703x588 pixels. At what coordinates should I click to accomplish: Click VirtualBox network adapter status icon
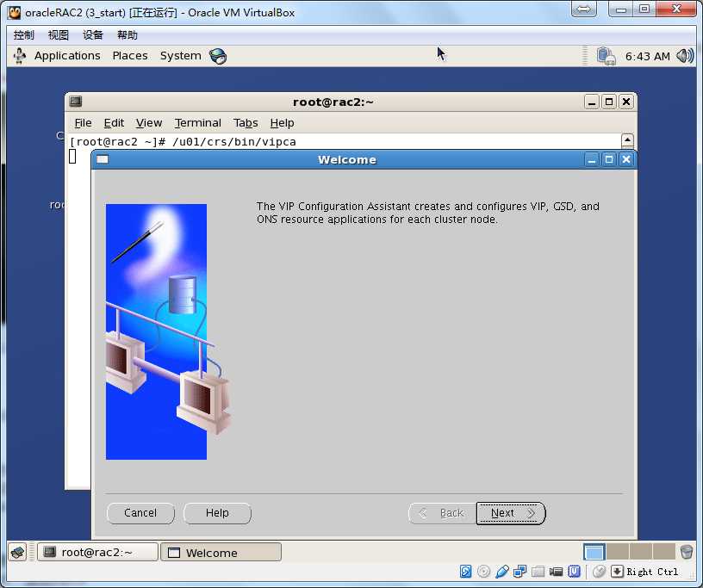[x=520, y=572]
